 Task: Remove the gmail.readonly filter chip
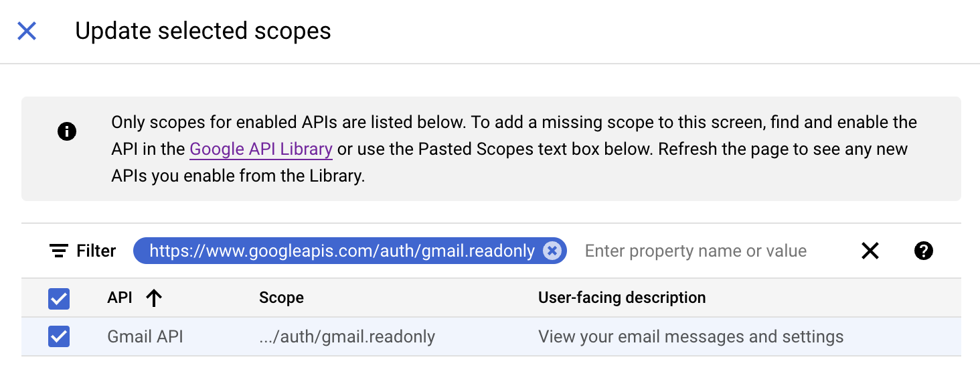[552, 251]
